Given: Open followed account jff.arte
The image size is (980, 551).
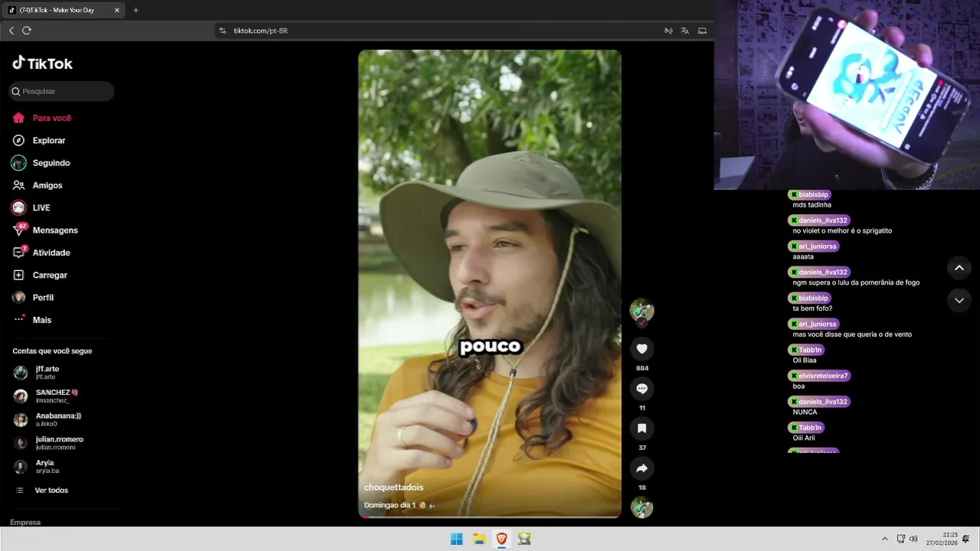Looking at the screenshot, I should (37, 373).
